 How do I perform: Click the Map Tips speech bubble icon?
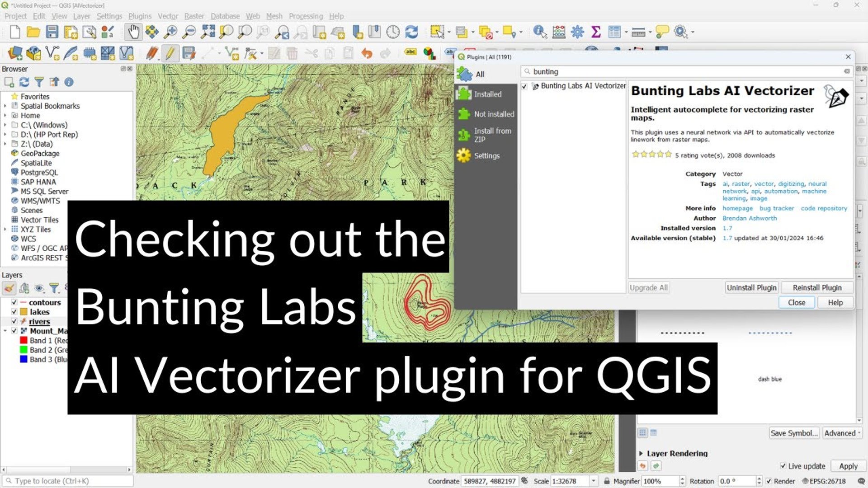coord(662,32)
